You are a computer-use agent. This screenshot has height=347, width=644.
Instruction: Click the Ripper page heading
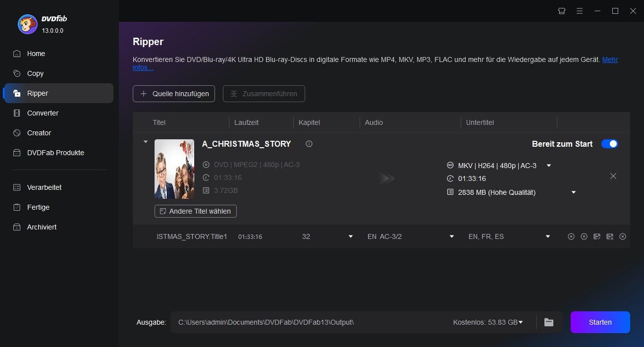click(148, 42)
